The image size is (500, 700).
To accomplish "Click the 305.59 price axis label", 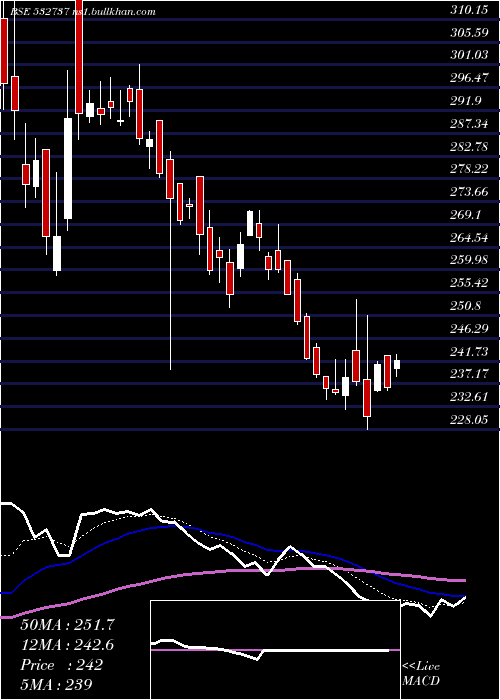I will pos(469,33).
